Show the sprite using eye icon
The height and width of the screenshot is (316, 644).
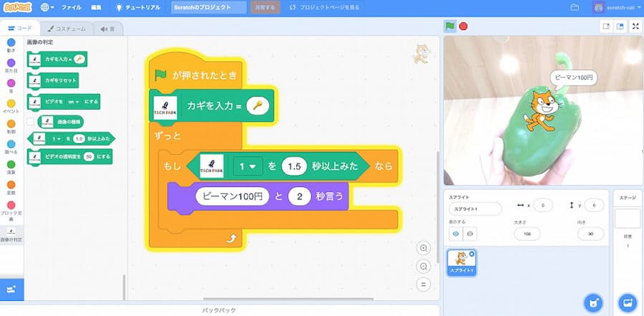(x=456, y=234)
